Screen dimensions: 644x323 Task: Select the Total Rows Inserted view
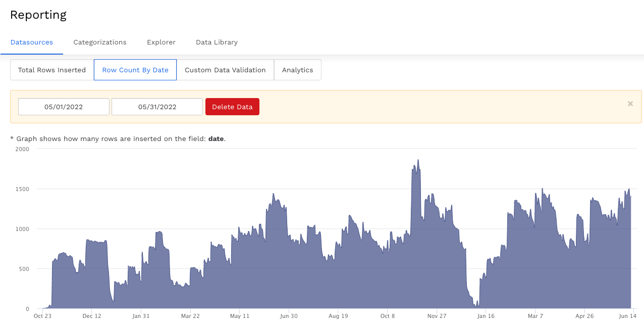click(x=52, y=70)
